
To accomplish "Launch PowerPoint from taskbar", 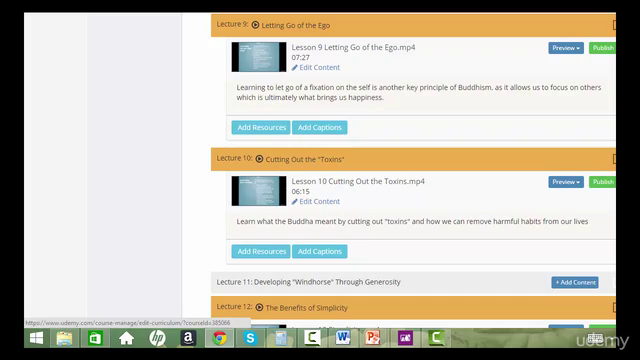I will tap(373, 338).
